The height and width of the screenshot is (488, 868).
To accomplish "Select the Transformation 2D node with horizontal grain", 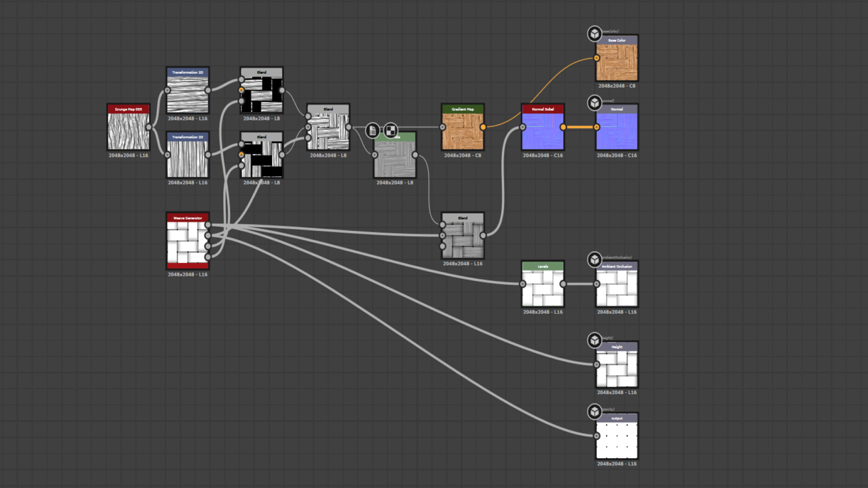I will pyautogui.click(x=188, y=94).
